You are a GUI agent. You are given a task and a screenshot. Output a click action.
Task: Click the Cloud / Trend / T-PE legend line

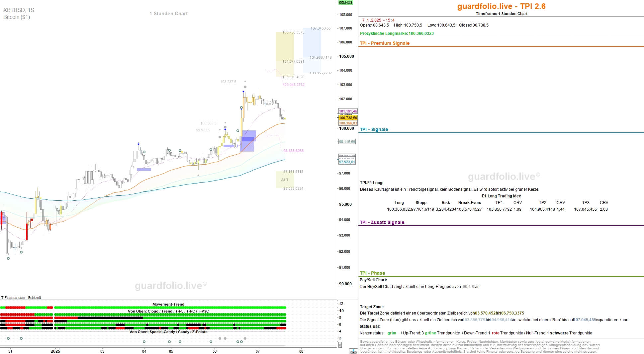(168, 311)
